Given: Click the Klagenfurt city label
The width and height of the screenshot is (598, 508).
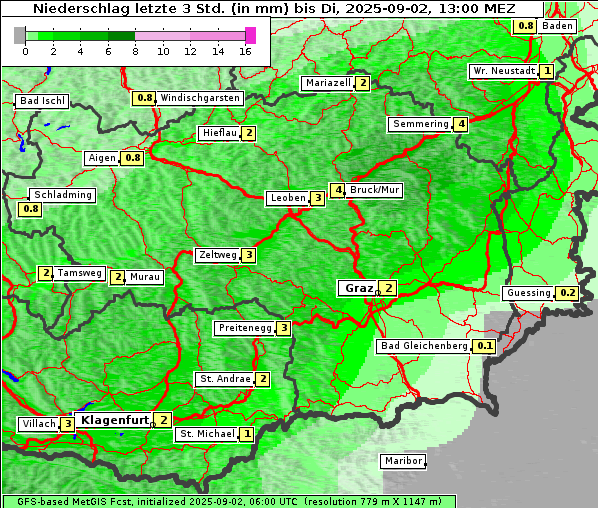Looking at the screenshot, I should coord(114,420).
